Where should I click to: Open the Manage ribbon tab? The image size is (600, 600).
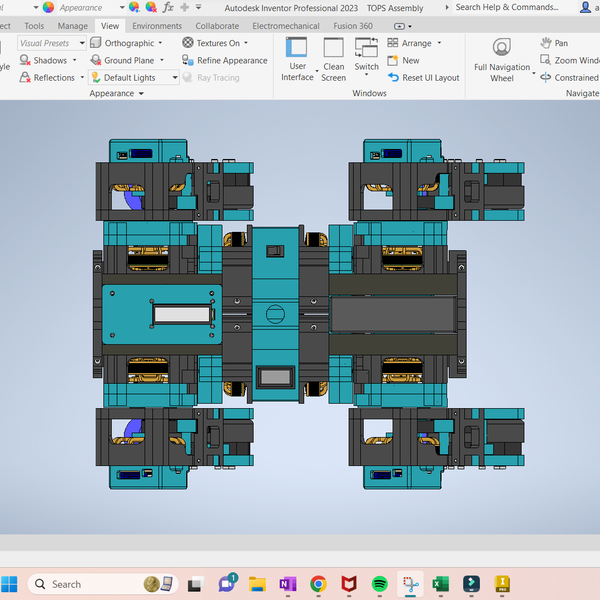coord(73,26)
